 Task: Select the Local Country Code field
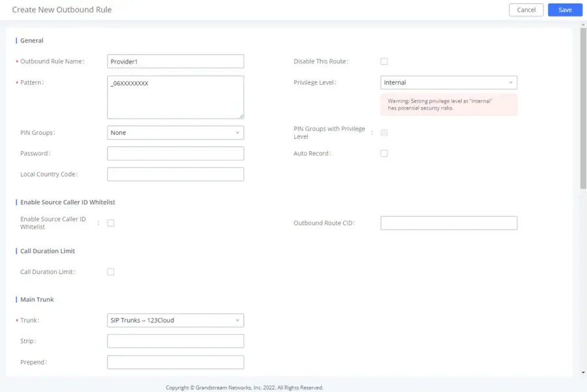tap(175, 174)
